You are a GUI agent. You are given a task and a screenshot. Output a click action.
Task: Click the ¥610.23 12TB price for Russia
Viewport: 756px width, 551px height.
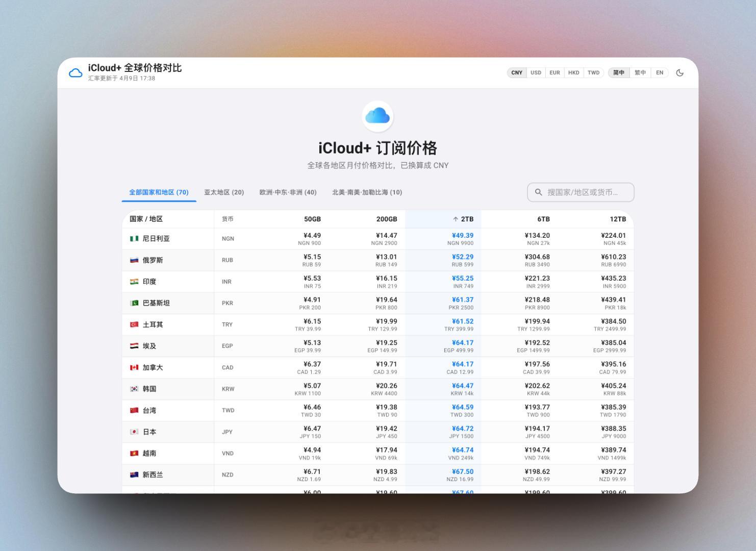click(613, 257)
